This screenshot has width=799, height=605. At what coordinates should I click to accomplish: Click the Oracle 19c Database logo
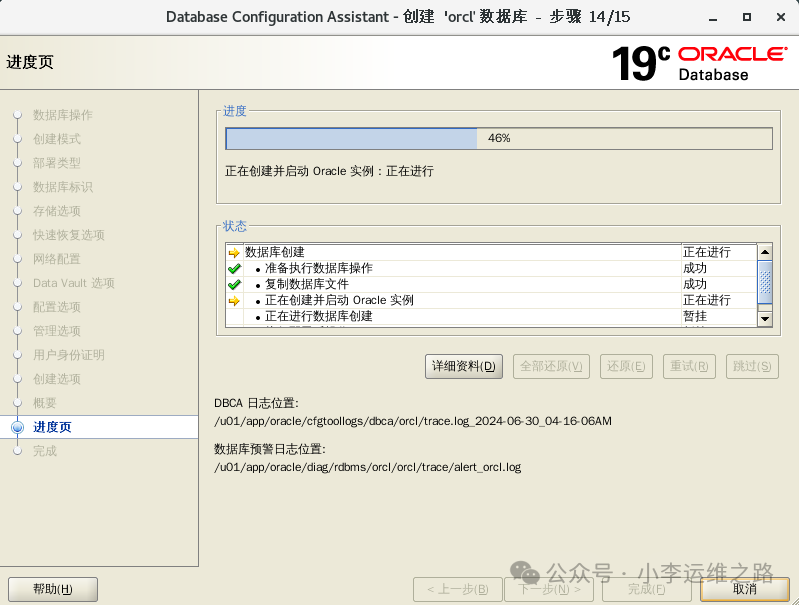coord(699,63)
